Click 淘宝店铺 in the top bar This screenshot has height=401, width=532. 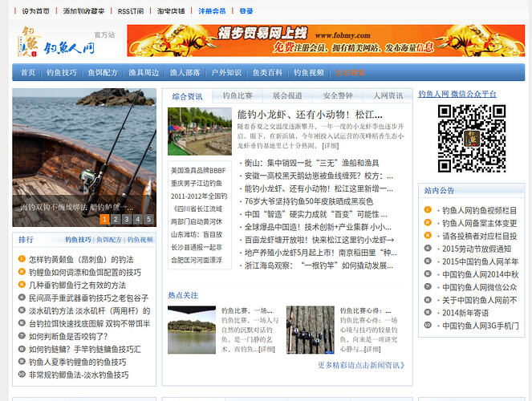(x=171, y=11)
